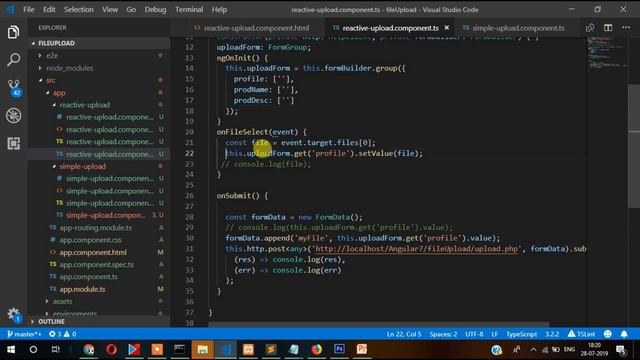Change indentation via Spaces: 2

tap(443, 334)
